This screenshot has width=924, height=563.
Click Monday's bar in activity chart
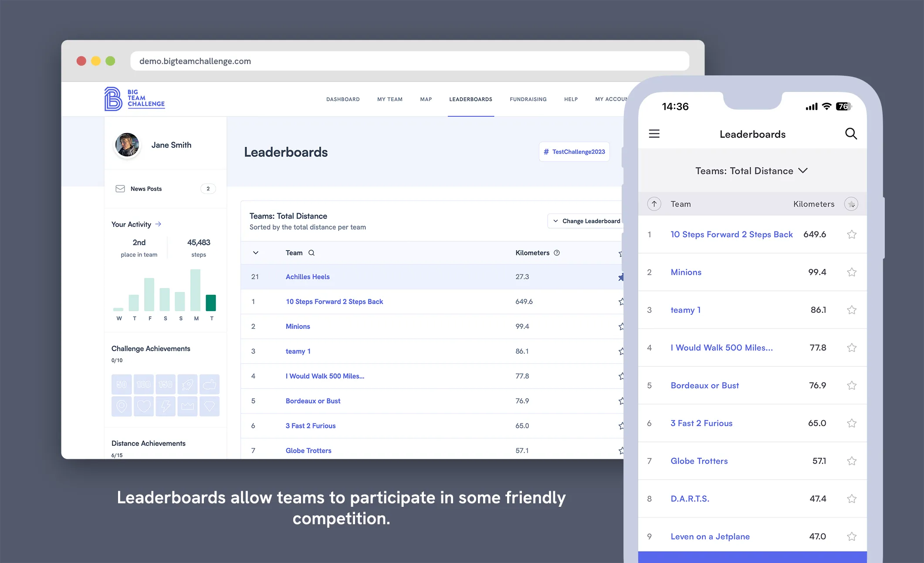(195, 290)
